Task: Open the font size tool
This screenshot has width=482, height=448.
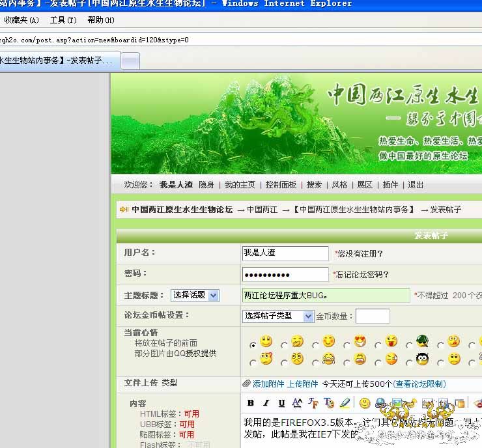Action: [297, 403]
